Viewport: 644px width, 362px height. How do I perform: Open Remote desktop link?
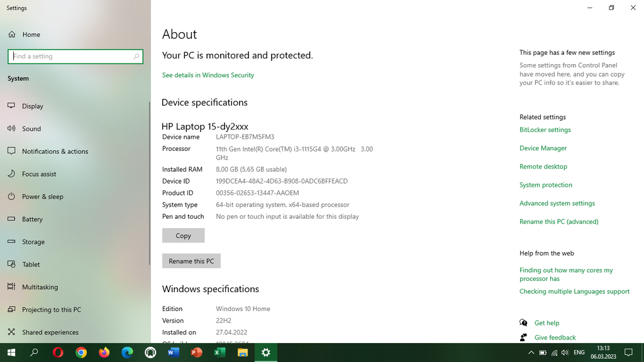click(543, 167)
